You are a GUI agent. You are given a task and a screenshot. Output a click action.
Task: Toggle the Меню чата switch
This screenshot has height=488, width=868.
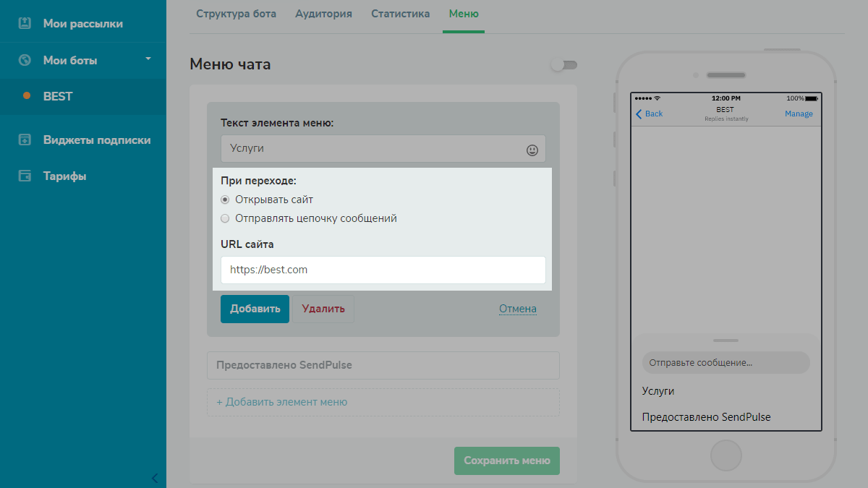pos(563,65)
